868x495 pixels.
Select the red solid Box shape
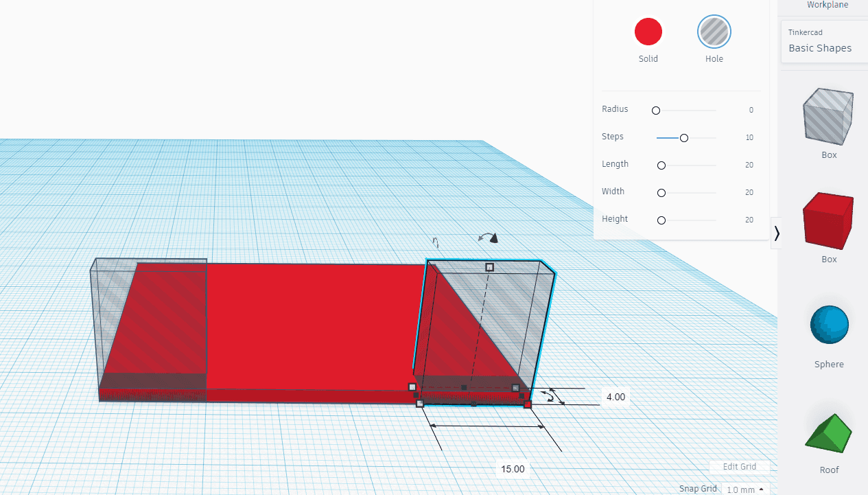[828, 221]
